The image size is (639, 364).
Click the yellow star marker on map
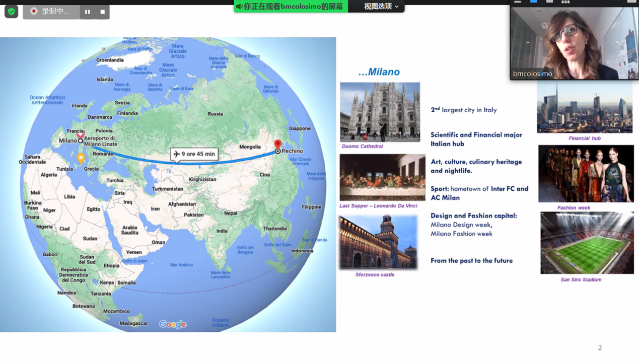coord(81,158)
